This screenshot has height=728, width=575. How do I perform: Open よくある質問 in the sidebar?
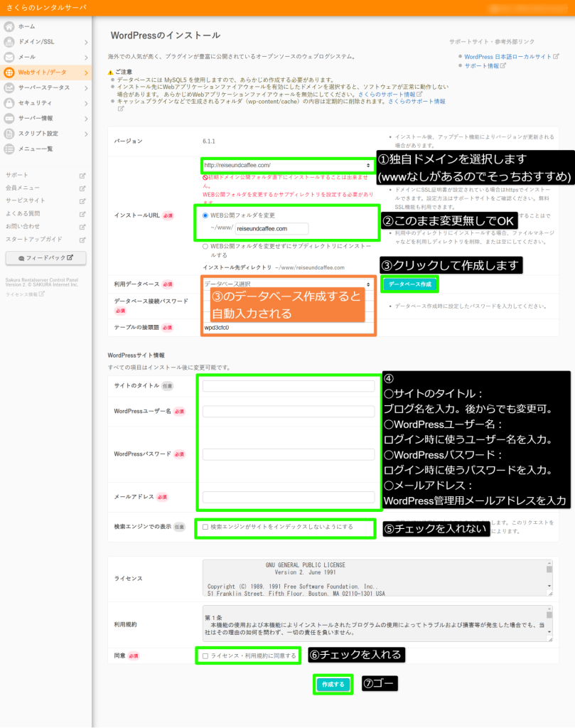(23, 213)
